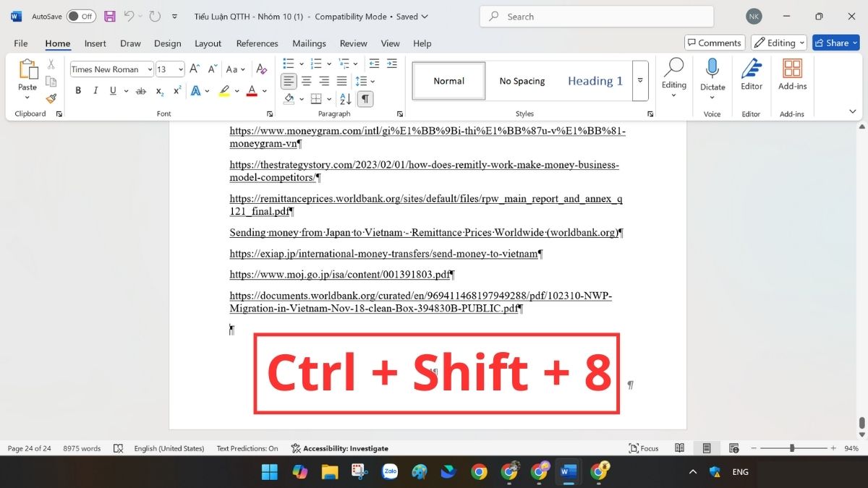868x488 pixels.
Task: Apply Text Effects glowing A icon
Action: pyautogui.click(x=196, y=91)
